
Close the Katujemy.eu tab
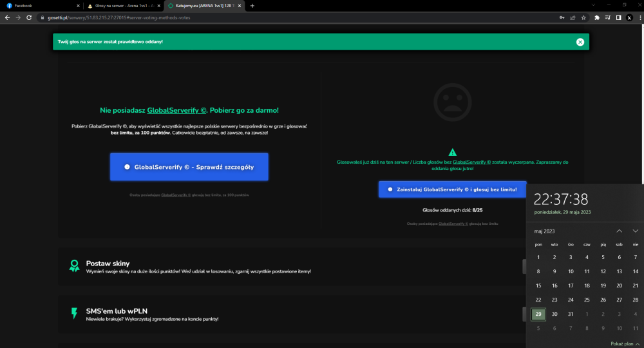coord(240,6)
